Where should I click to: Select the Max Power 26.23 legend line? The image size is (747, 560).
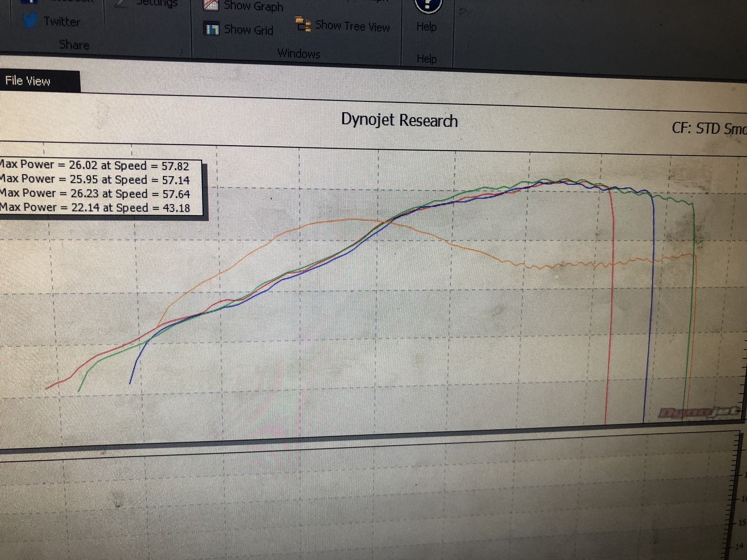point(95,193)
